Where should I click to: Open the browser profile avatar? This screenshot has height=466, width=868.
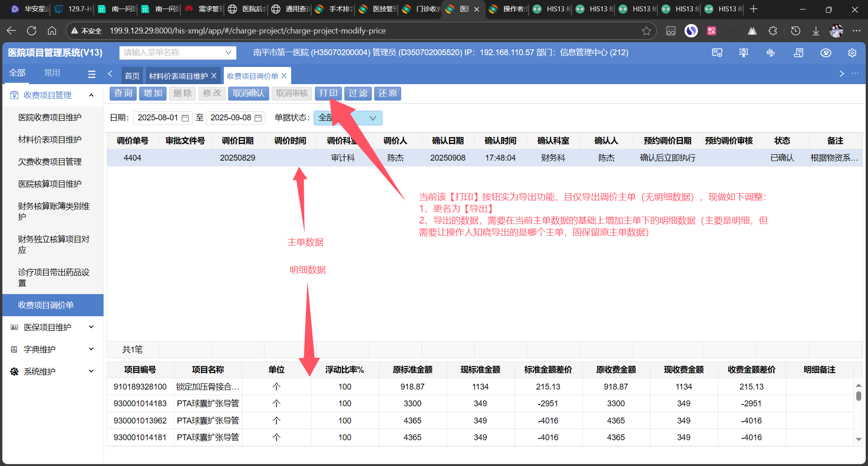(836, 31)
